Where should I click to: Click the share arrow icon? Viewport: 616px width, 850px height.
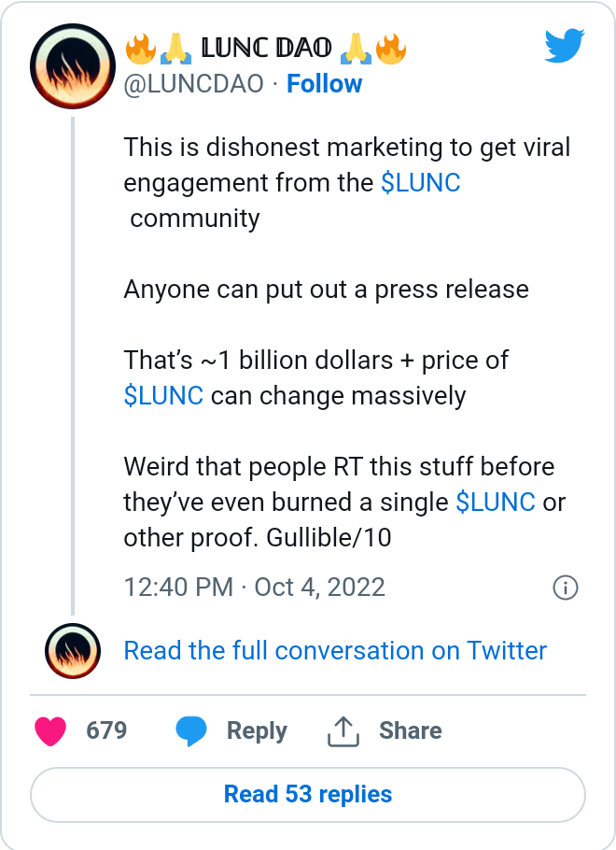tap(343, 731)
